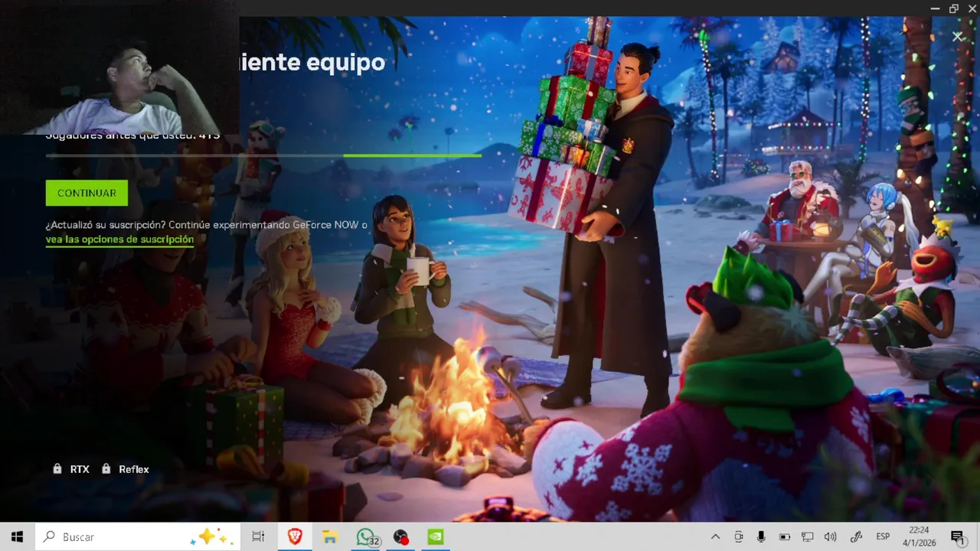
Task: Open Task View from the taskbar
Action: pyautogui.click(x=258, y=537)
